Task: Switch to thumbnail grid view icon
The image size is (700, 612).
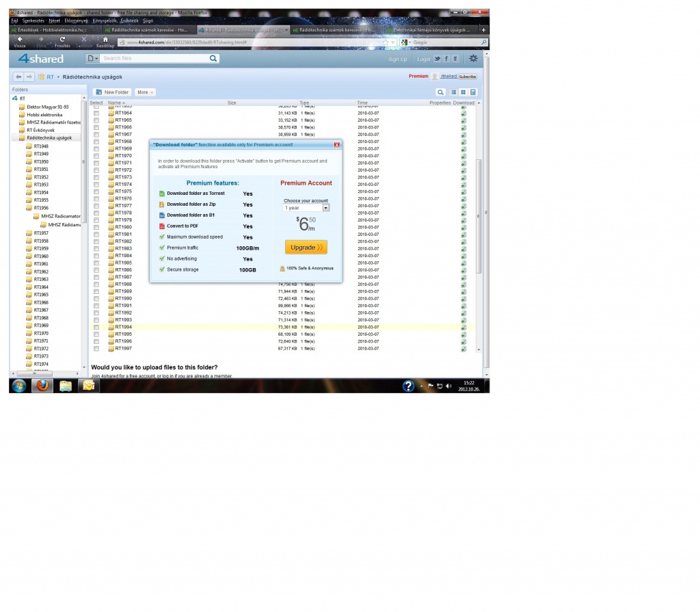Action: click(x=463, y=92)
